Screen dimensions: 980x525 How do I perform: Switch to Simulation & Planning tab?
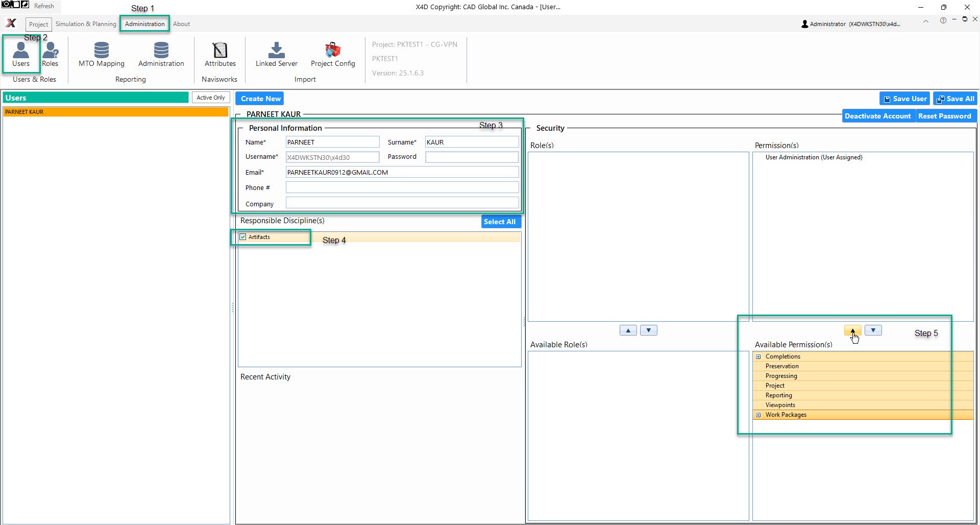86,24
